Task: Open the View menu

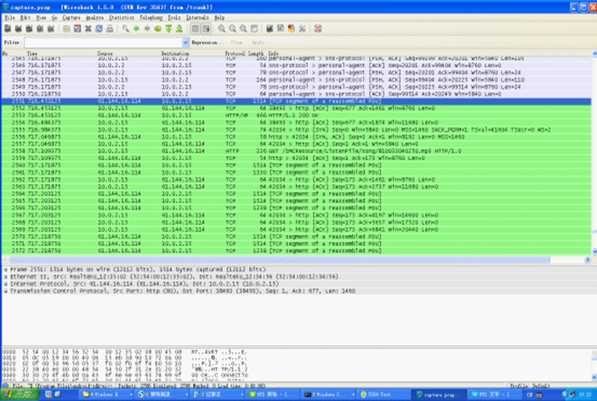Action: [x=41, y=18]
